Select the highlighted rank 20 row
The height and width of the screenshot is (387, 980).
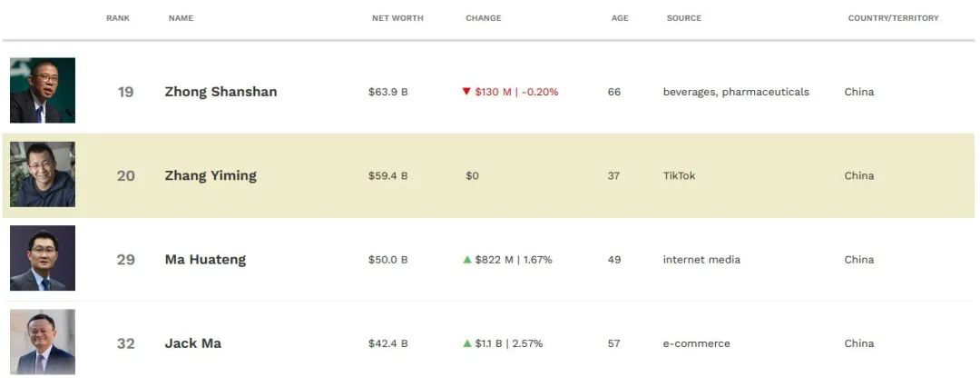tap(488, 175)
